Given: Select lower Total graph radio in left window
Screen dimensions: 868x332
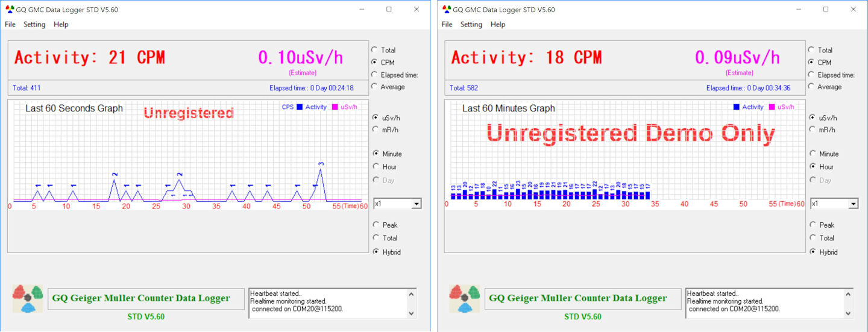Looking at the screenshot, I should (x=376, y=238).
